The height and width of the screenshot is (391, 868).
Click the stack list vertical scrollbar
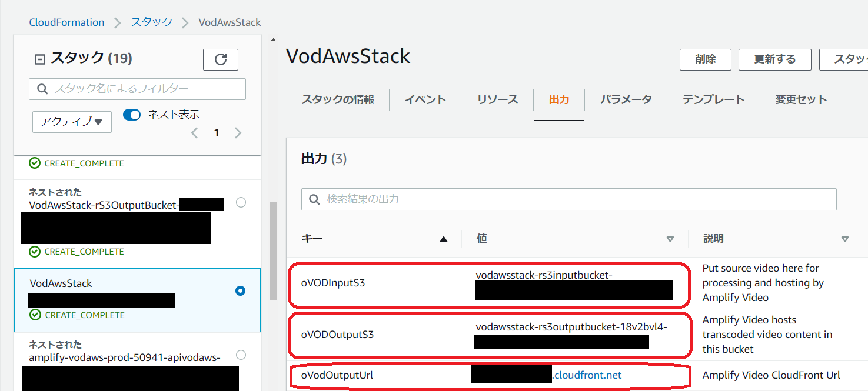(272, 251)
